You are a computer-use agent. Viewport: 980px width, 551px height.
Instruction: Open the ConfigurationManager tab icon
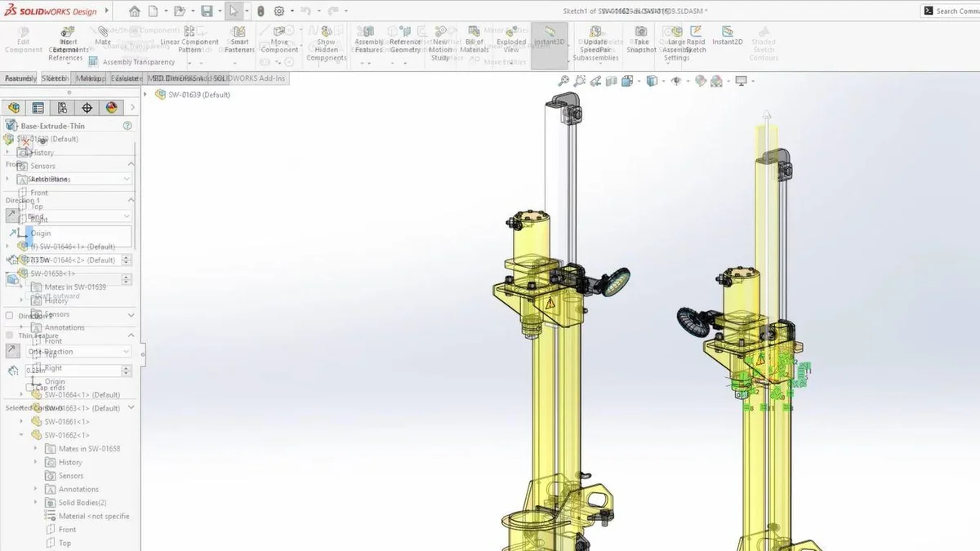[x=62, y=108]
